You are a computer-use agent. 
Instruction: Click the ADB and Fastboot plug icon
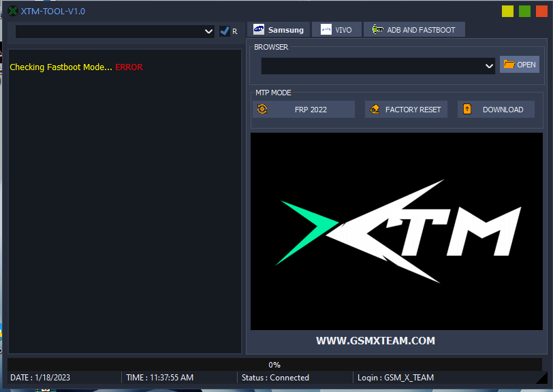tap(378, 30)
